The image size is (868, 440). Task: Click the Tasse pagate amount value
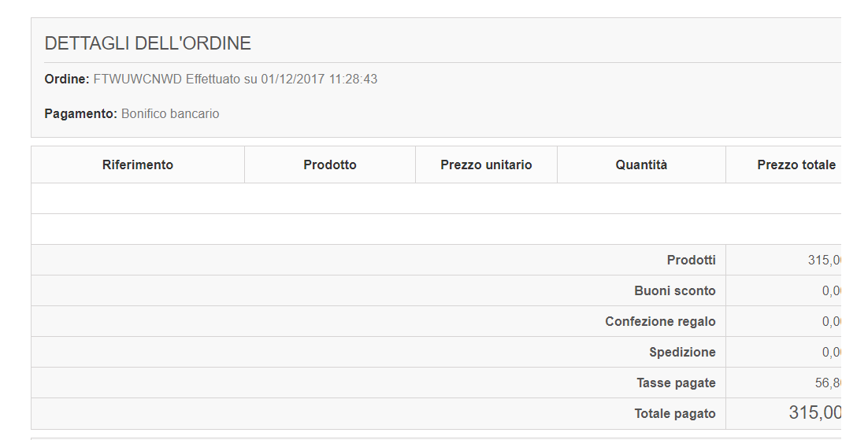click(828, 383)
